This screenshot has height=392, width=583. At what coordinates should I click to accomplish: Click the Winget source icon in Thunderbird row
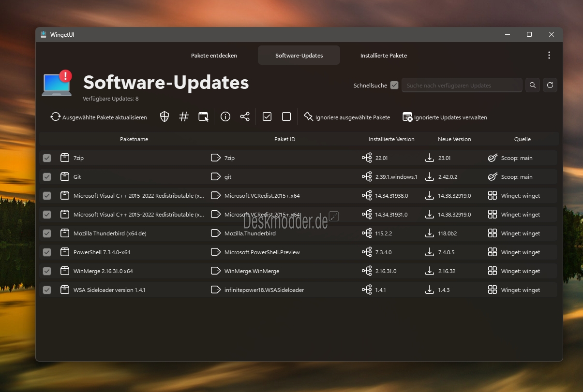[x=493, y=233]
